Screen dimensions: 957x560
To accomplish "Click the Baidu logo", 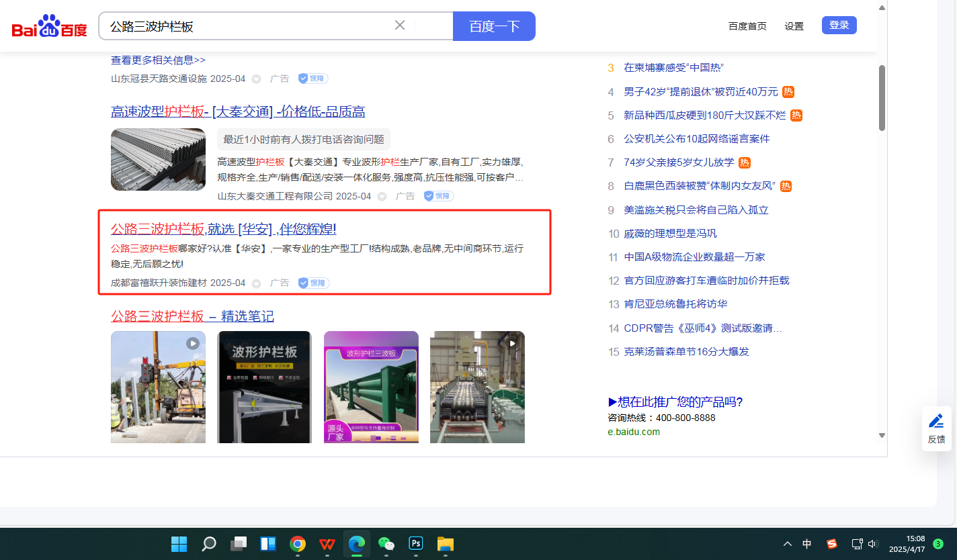I will tap(50, 27).
